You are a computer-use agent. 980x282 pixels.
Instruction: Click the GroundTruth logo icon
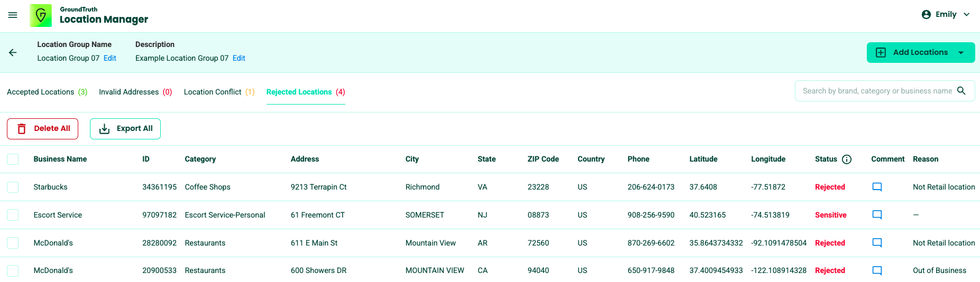pos(41,15)
